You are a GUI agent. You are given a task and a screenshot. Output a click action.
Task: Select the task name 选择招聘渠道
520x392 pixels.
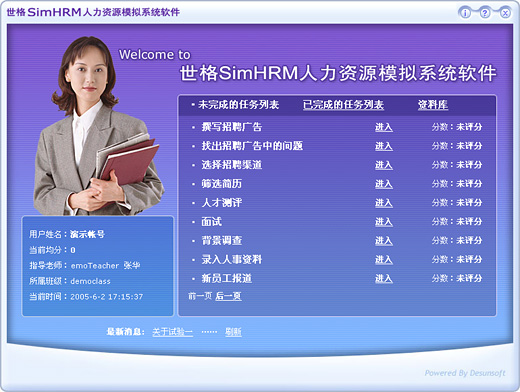(x=232, y=165)
